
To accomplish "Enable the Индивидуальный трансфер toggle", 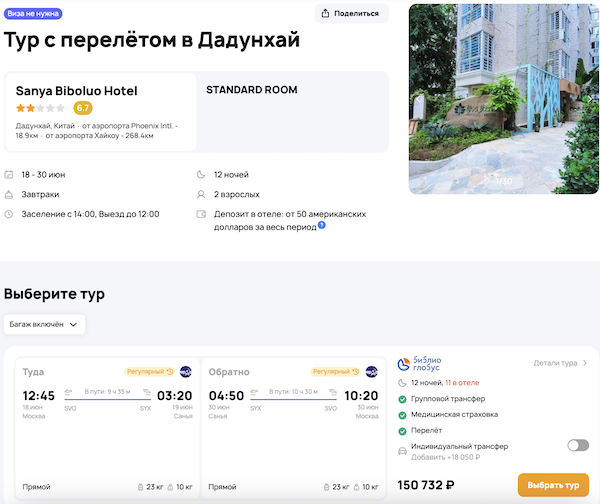I will [577, 446].
